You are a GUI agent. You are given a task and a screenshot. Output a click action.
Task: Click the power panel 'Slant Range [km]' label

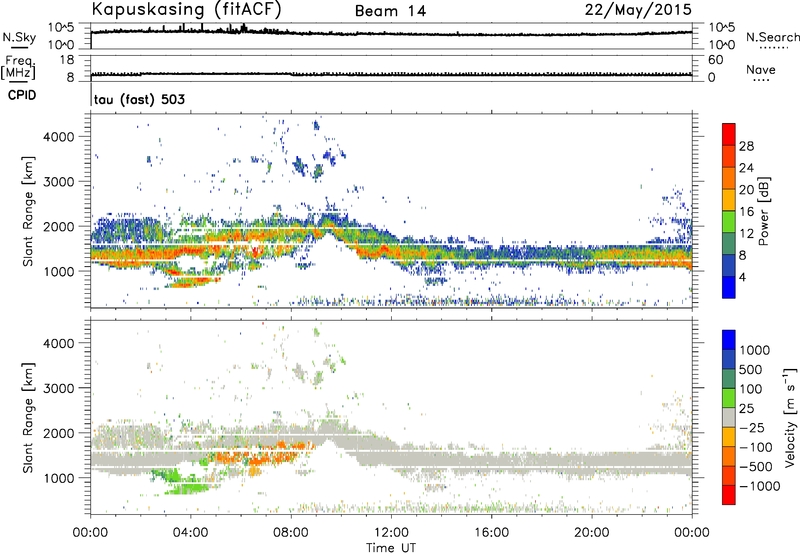pos(28,211)
